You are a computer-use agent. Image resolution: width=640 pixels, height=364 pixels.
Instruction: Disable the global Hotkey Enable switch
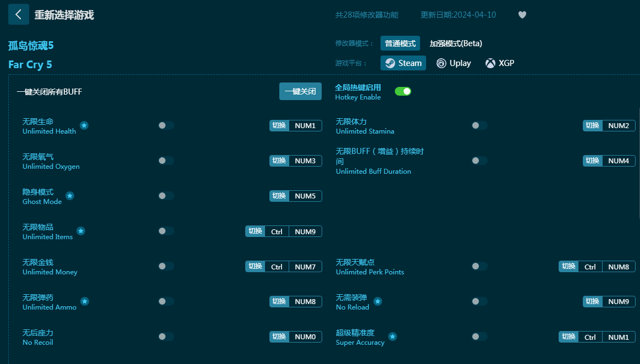(403, 91)
